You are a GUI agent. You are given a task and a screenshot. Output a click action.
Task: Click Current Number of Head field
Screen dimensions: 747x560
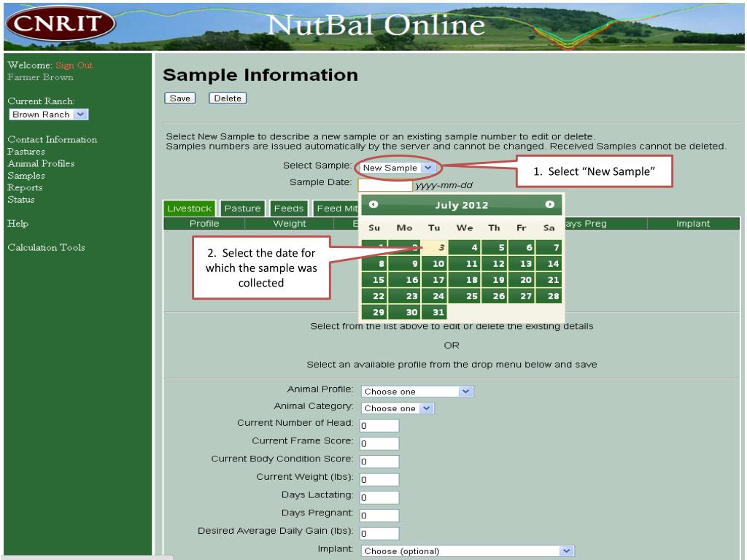tap(379, 426)
